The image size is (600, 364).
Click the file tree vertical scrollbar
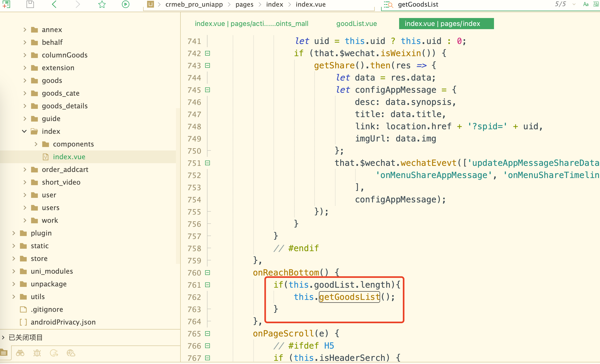[178, 185]
